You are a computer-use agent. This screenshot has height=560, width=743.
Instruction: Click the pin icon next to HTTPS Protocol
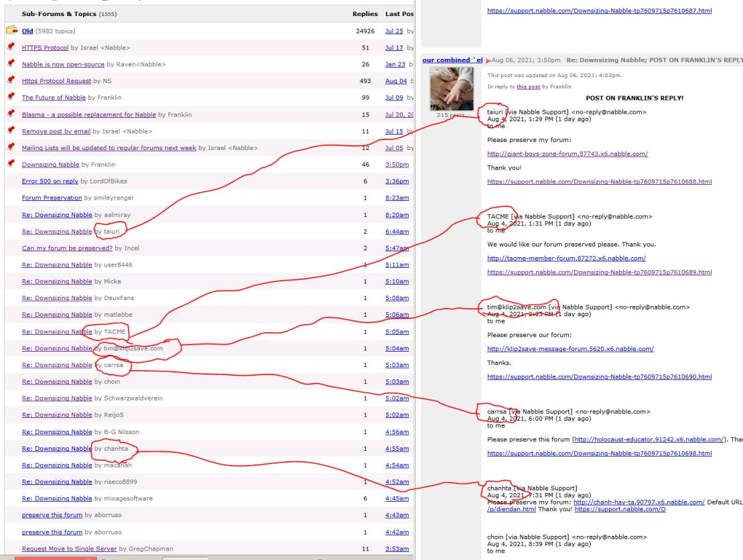[11, 48]
